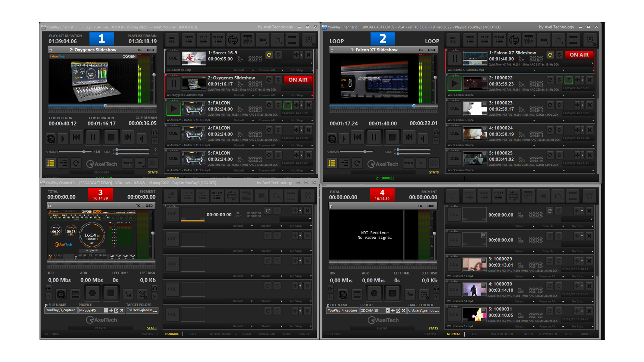Open XDCAM 50 profile dropdown in Channel 4

[387, 311]
